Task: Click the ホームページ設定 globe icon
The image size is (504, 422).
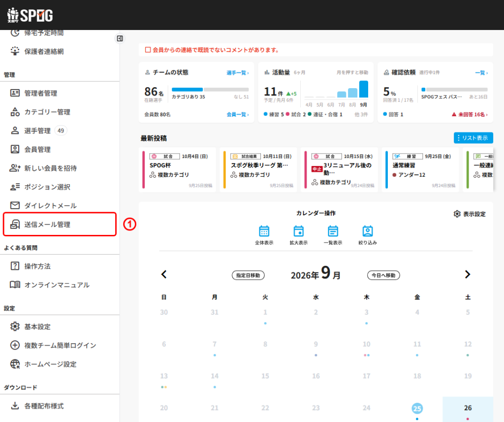Action: pyautogui.click(x=15, y=364)
